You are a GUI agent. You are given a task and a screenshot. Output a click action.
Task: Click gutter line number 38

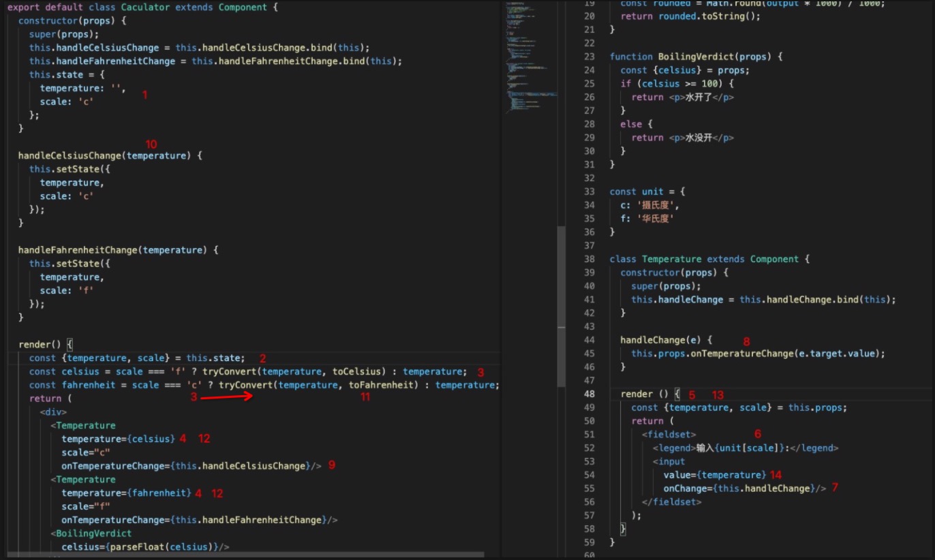coord(589,259)
